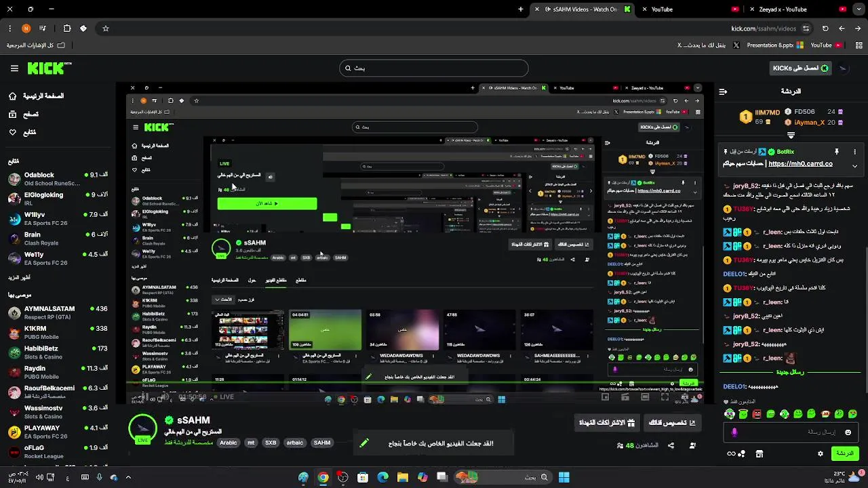
Task: Open chat settings gear
Action: click(821, 453)
